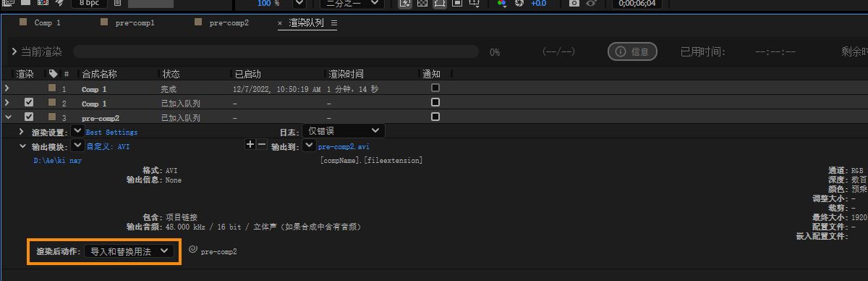This screenshot has height=281, width=868.
Task: Click the D:\Ae\ki nay path link
Action: click(57, 161)
